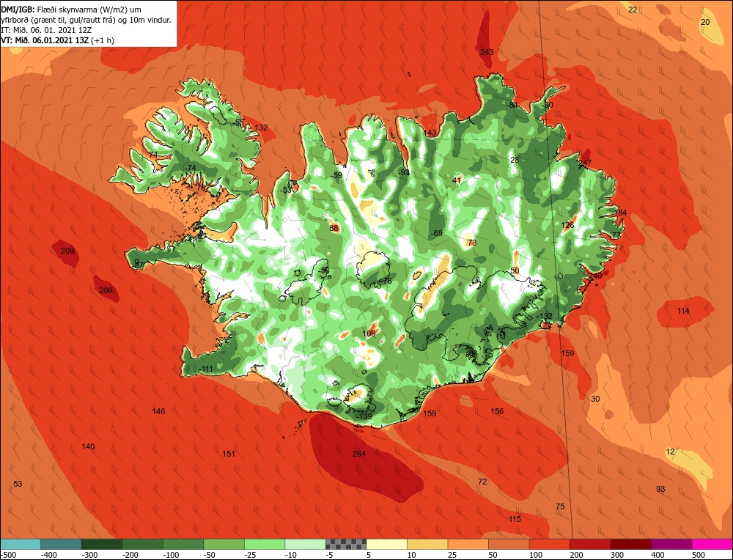Viewport: 733px width, 560px height.
Task: Click the legend label '-500'
Action: pos(9,555)
